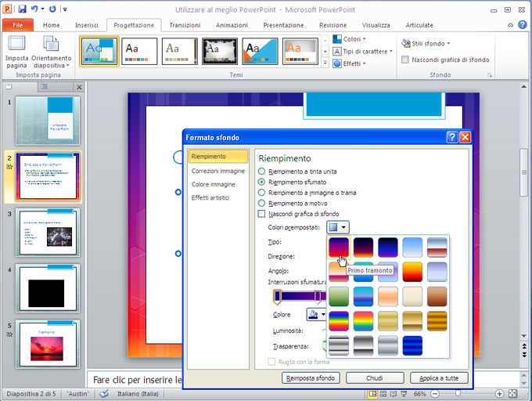Image resolution: width=532 pixels, height=401 pixels.
Task: Toggle Nascondi grafica di sfondo ribbon checkbox
Action: [404, 60]
